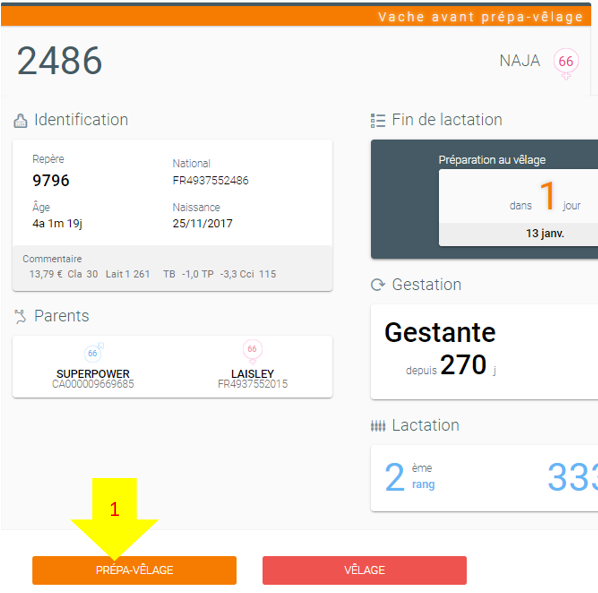Click the Repère value 9796
598x593 pixels.
coord(51,180)
